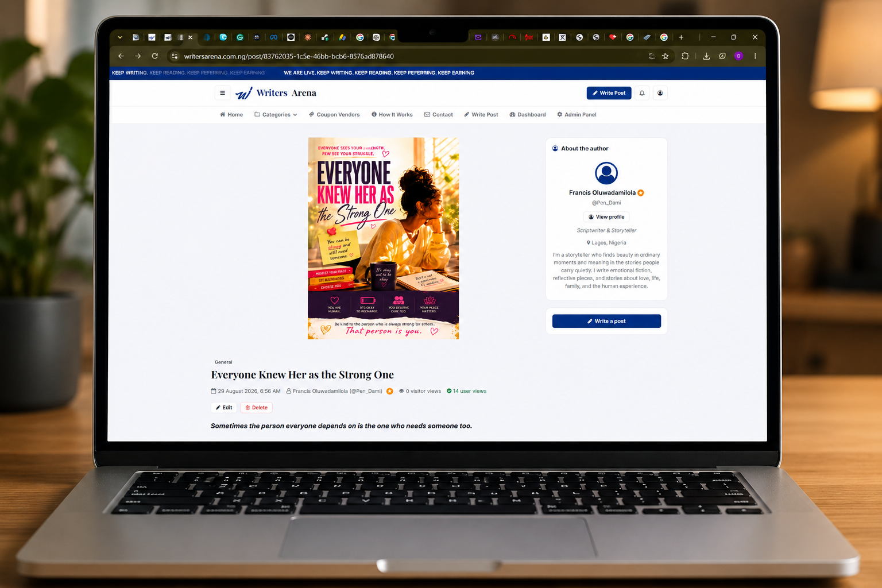Open the Chrome three-dot menu
882x588 pixels.
tap(755, 56)
